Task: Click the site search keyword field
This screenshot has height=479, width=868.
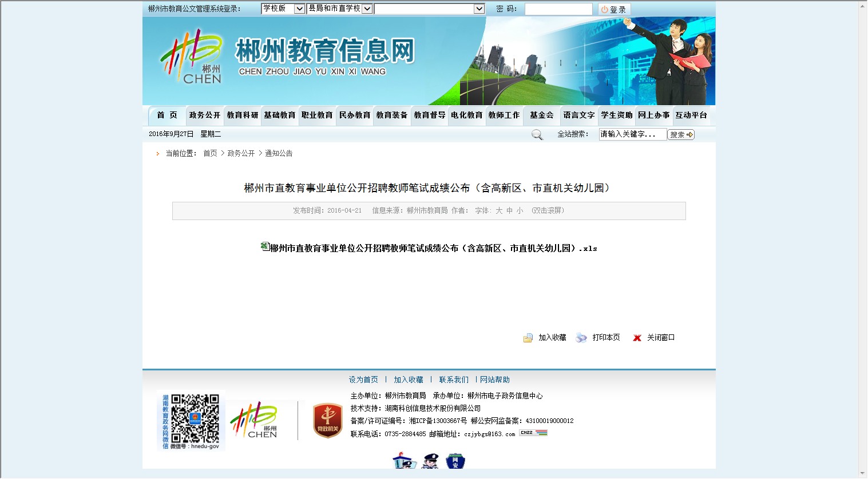Action: point(632,134)
